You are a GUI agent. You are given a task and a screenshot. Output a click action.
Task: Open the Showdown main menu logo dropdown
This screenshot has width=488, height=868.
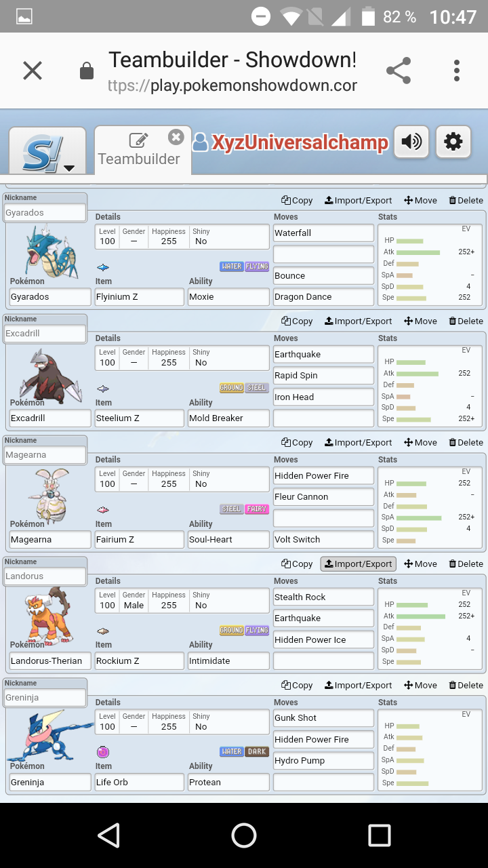click(x=47, y=151)
